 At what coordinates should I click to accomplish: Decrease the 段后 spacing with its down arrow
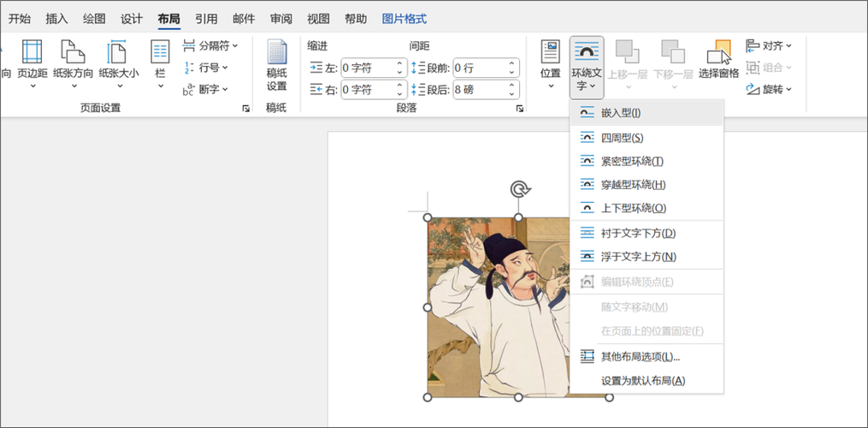[512, 93]
